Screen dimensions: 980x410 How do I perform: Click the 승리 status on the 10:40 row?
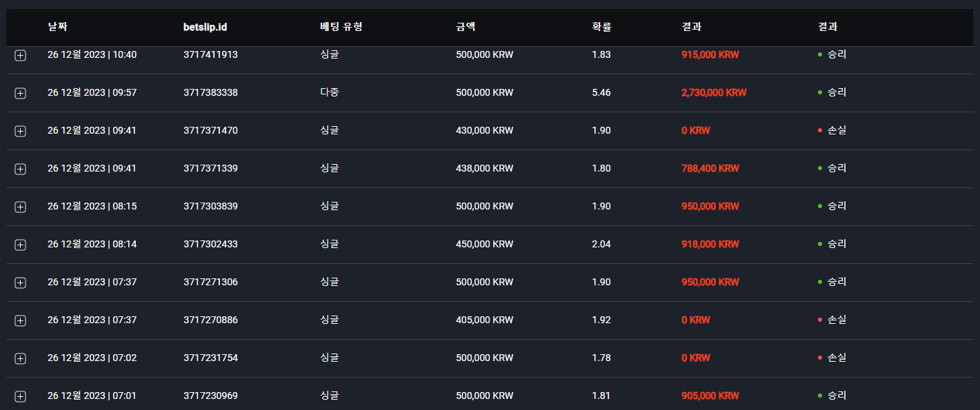click(832, 54)
